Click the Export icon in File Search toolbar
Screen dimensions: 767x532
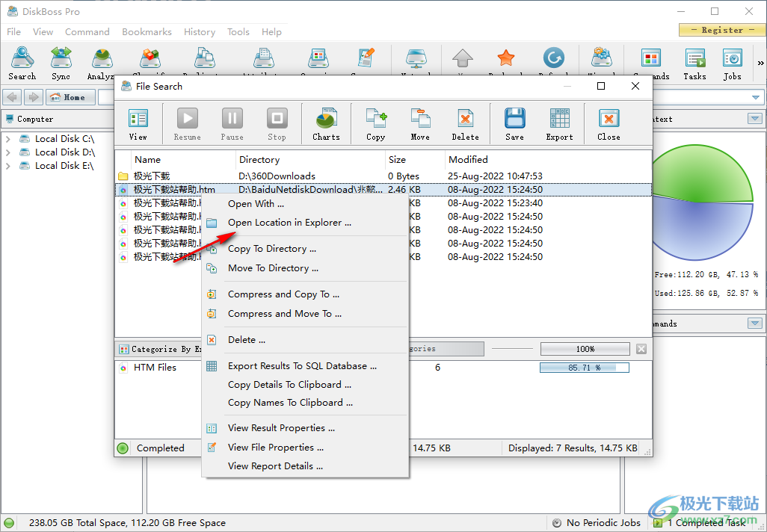coord(560,124)
